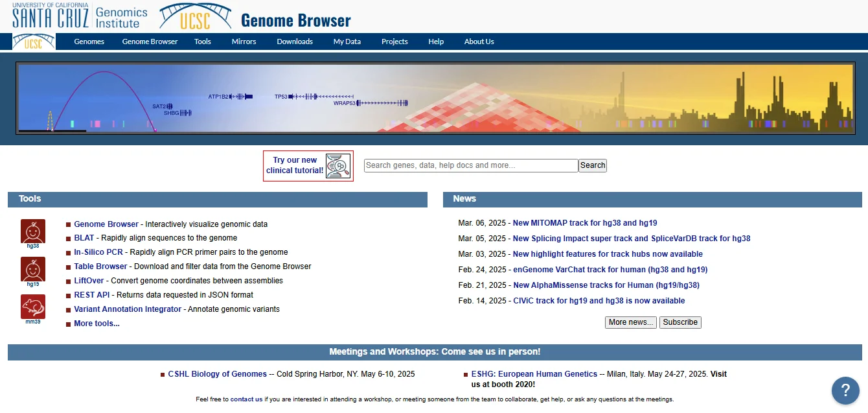
Task: Click the hg38 human genome icon
Action: tap(33, 231)
